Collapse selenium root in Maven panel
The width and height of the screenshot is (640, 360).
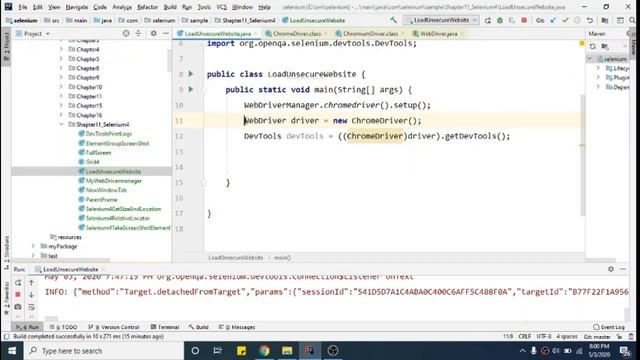pyautogui.click(x=589, y=59)
